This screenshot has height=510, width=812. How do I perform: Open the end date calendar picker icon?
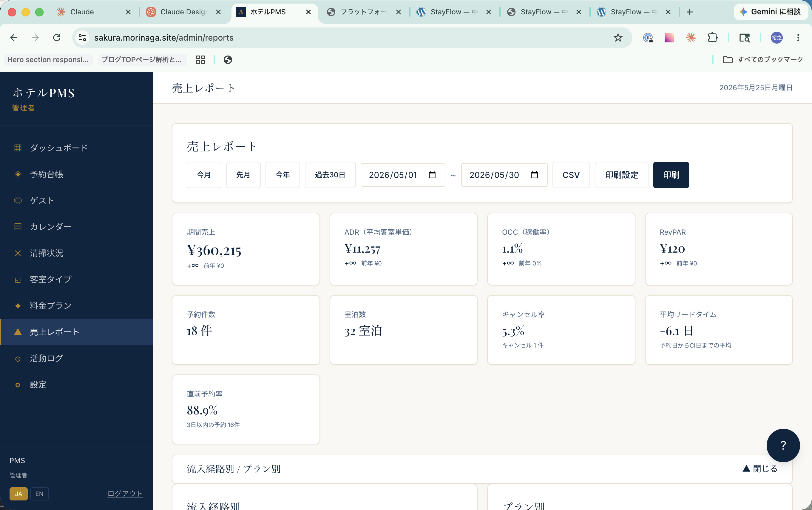click(x=534, y=175)
